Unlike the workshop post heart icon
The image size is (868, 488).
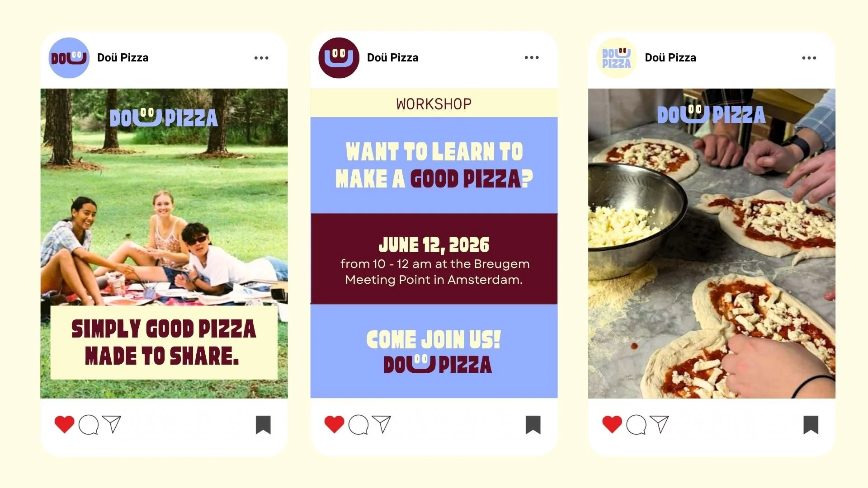tap(334, 424)
